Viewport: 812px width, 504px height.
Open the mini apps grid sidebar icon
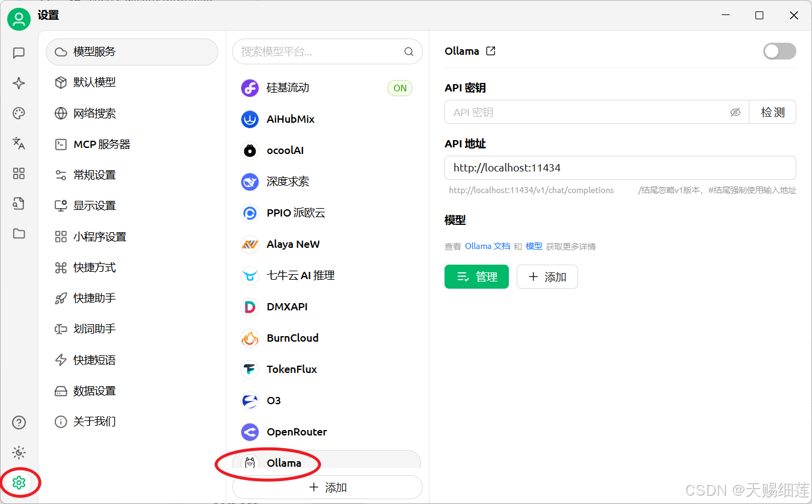[x=19, y=174]
